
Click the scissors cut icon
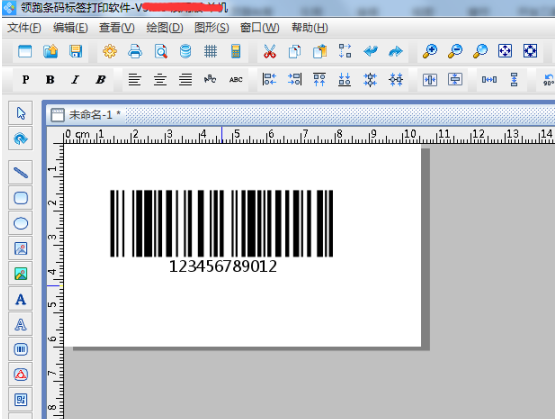(x=270, y=51)
